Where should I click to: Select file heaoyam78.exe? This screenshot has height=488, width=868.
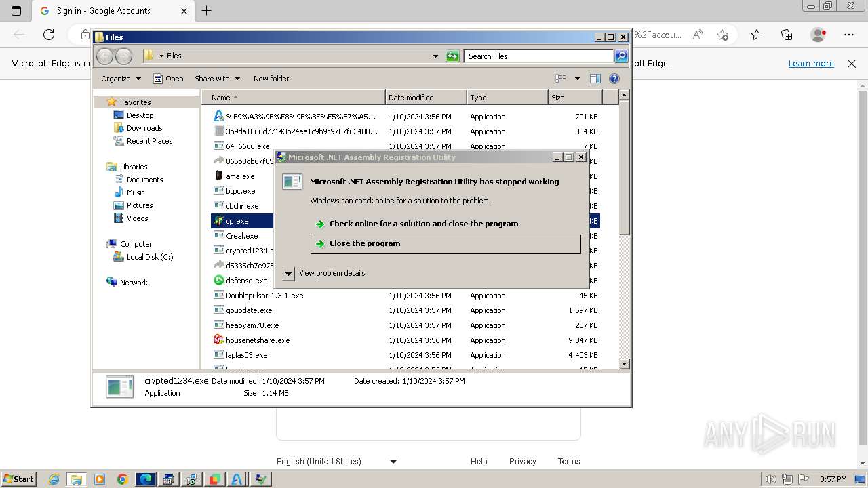point(252,325)
